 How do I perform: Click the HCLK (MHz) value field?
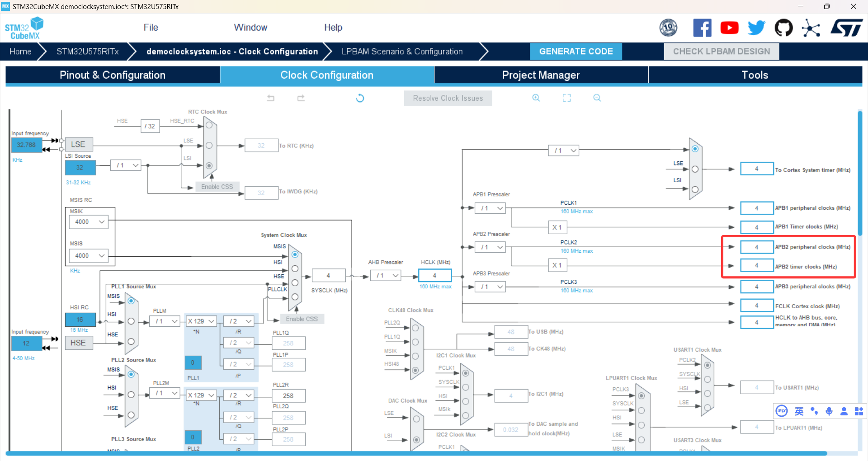coord(435,275)
